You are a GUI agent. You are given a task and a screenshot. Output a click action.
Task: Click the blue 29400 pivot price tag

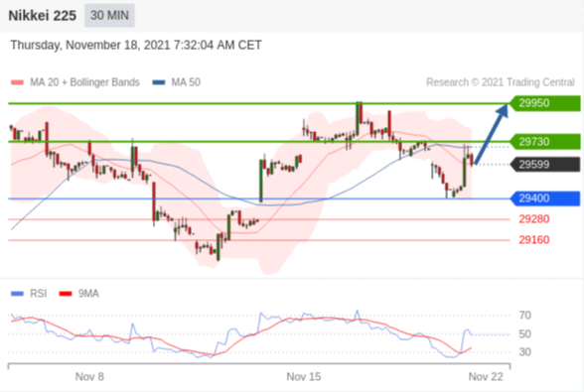click(545, 198)
